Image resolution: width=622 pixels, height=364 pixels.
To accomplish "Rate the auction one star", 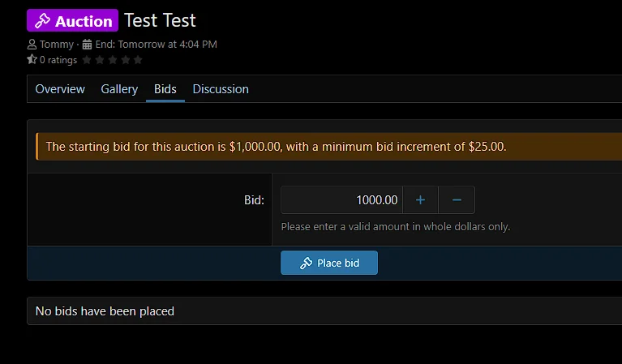I will click(x=87, y=60).
